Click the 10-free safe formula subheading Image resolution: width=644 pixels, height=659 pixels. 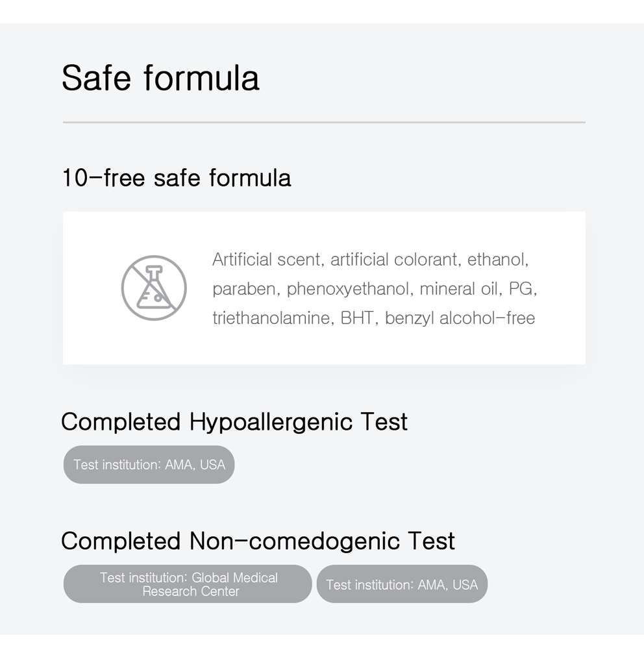[177, 178]
